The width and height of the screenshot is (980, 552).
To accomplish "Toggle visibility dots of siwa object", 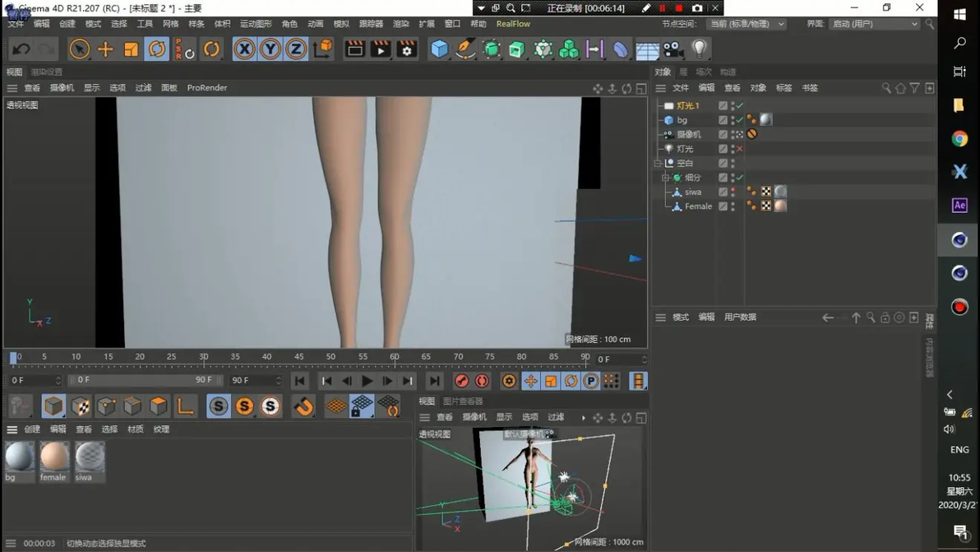I will pyautogui.click(x=733, y=192).
